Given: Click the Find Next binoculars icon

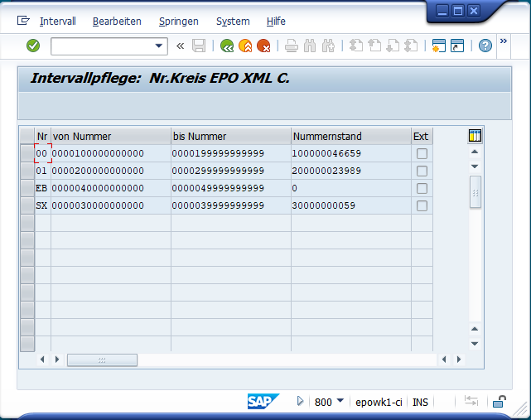Looking at the screenshot, I should 328,46.
